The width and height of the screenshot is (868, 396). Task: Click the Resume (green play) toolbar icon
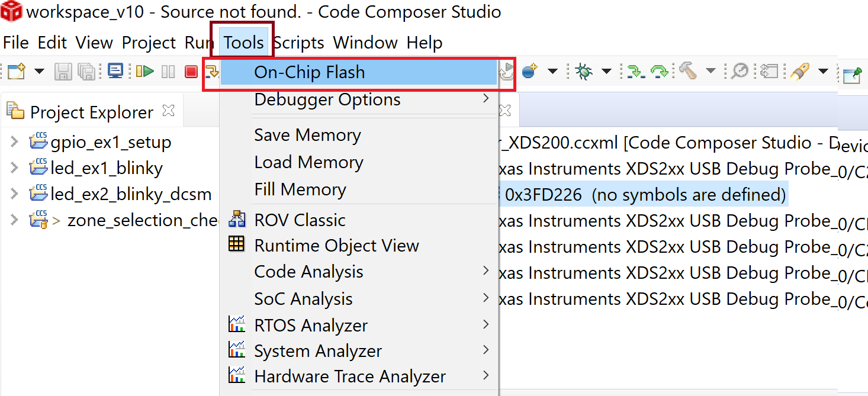coord(145,70)
